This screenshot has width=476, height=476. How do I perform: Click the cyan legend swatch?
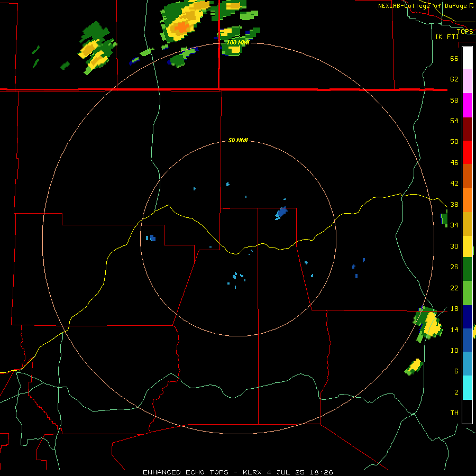point(467,388)
